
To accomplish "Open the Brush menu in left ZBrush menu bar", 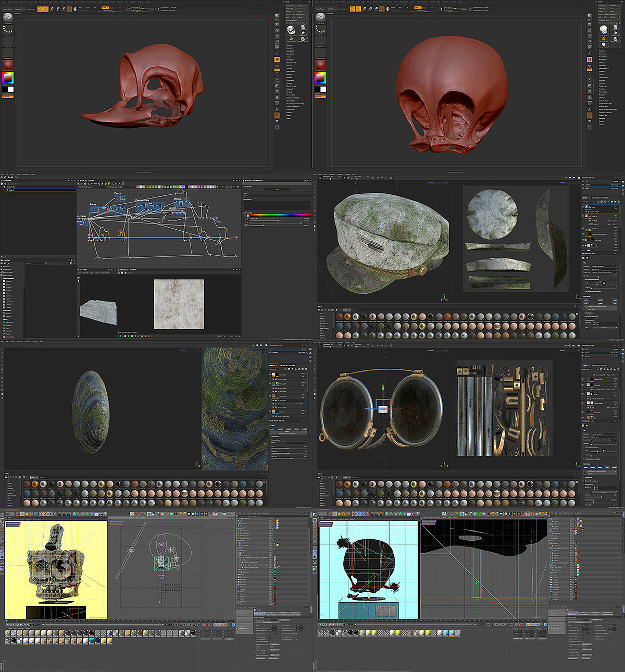I will click(x=10, y=2).
